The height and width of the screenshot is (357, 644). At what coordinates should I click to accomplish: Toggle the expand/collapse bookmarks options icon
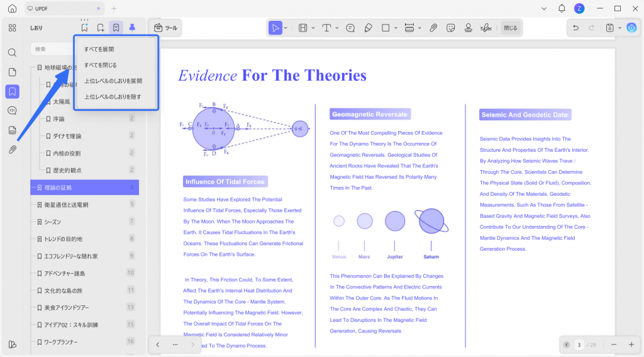[116, 28]
